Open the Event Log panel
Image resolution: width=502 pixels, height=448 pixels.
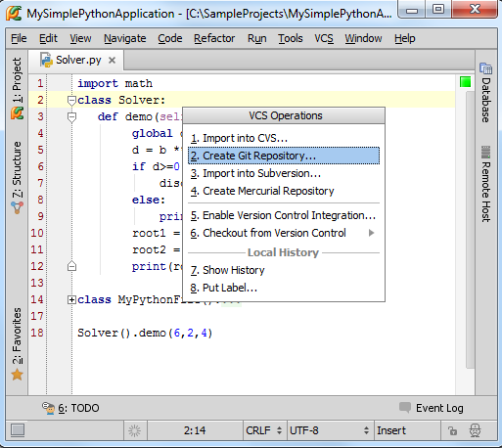click(x=432, y=408)
